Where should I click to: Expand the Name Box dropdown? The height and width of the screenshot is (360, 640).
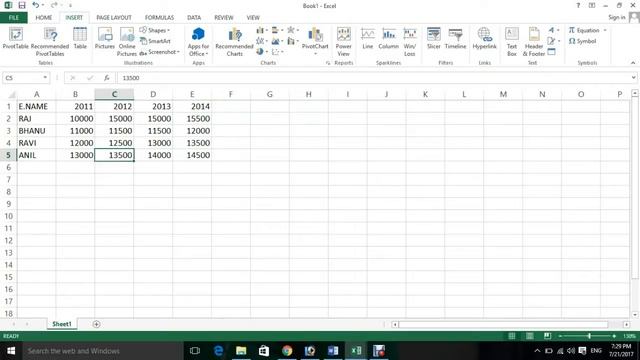[45, 78]
